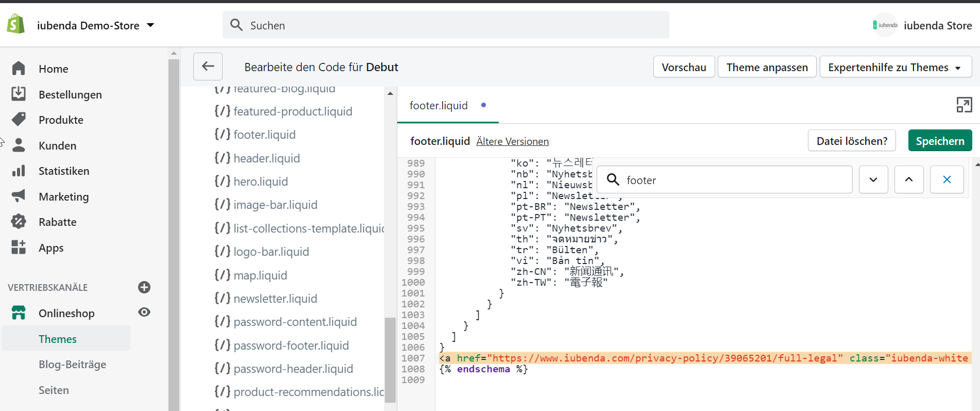Open the Apps section
The image size is (980, 411).
(50, 248)
